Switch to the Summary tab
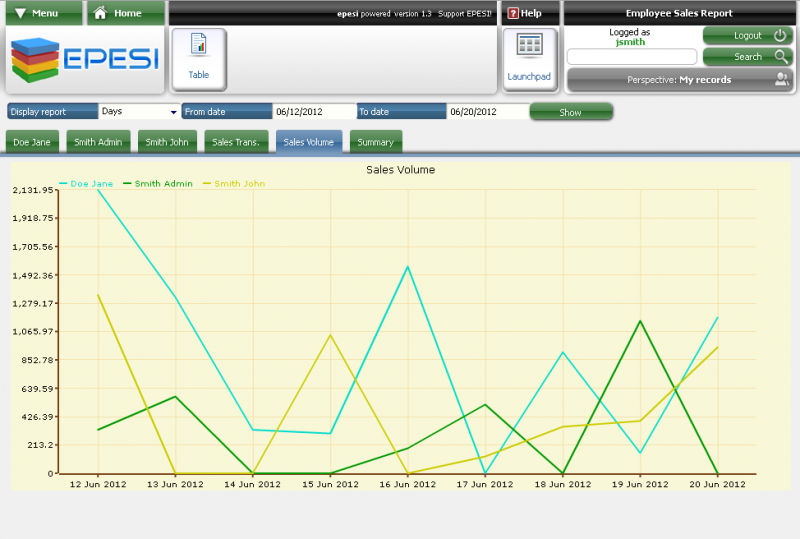800x539 pixels. 375,142
